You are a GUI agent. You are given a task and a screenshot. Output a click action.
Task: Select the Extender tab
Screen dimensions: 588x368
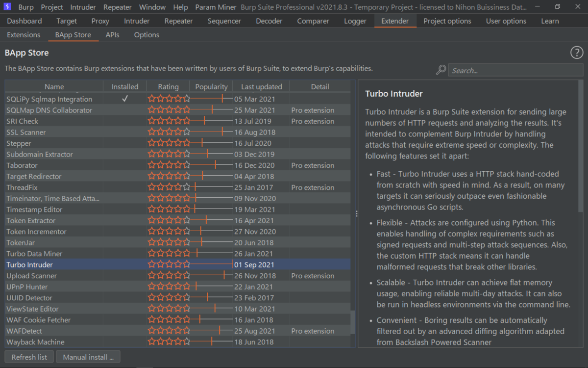tap(395, 21)
